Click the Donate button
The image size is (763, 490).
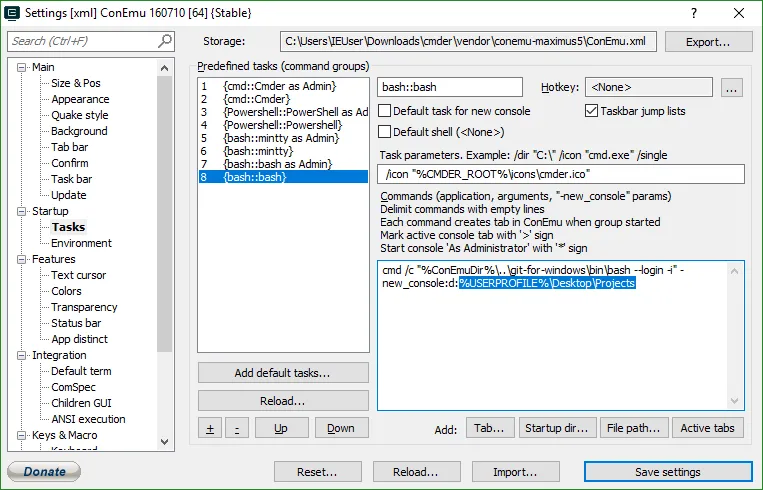44,472
